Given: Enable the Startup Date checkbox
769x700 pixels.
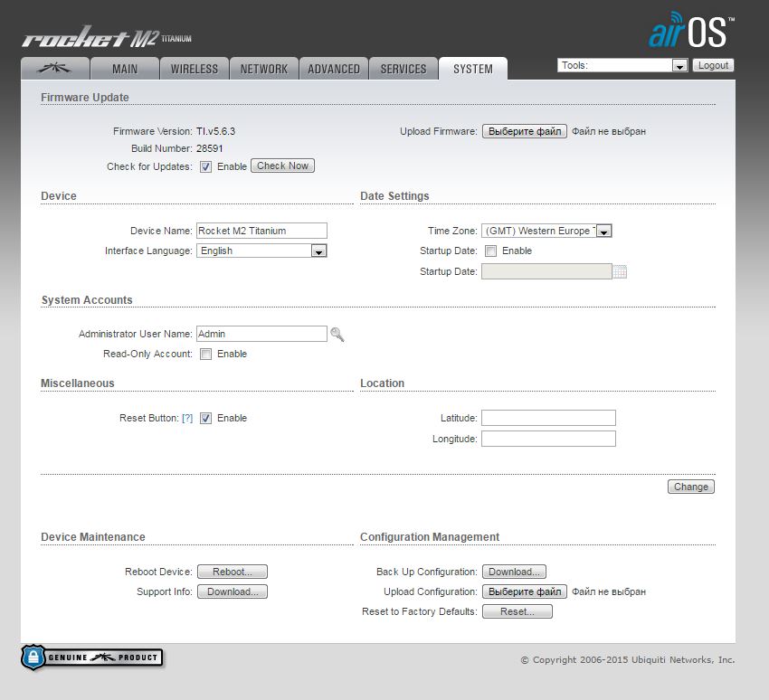Looking at the screenshot, I should coord(490,251).
